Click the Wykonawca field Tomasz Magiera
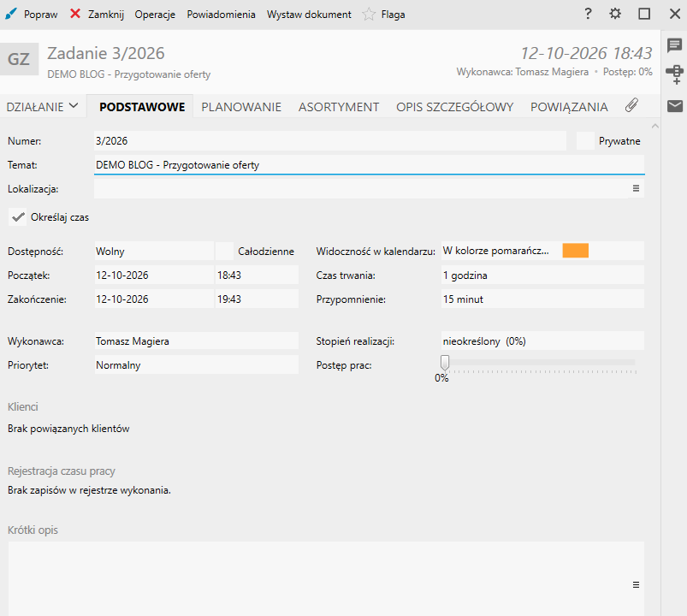Screen dimensions: 687x616 pos(196,341)
